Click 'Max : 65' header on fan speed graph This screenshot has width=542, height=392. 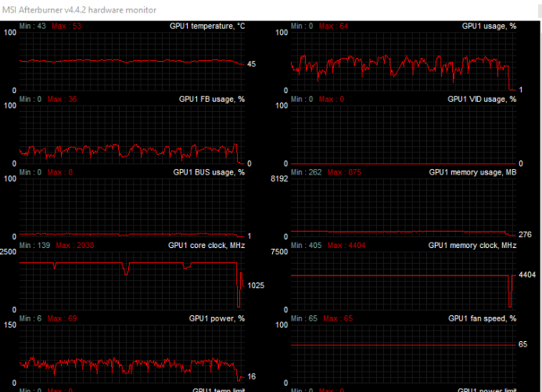coord(338,318)
